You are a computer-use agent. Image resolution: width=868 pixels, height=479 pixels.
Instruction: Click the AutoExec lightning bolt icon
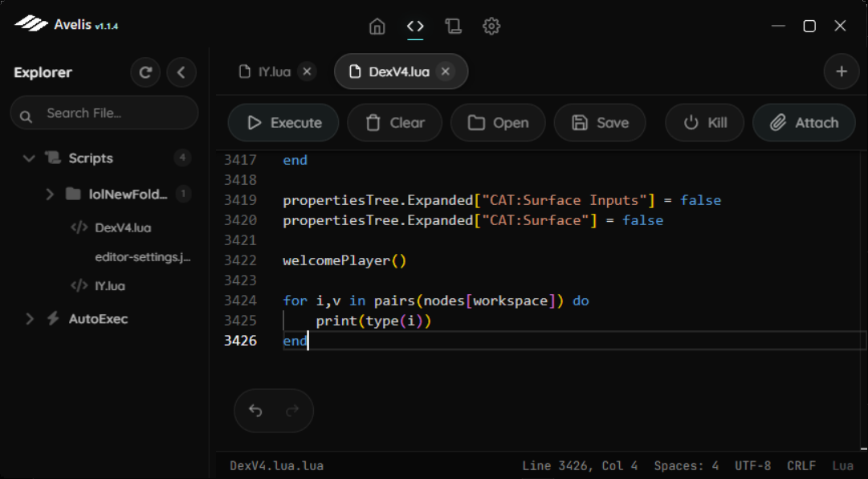53,319
